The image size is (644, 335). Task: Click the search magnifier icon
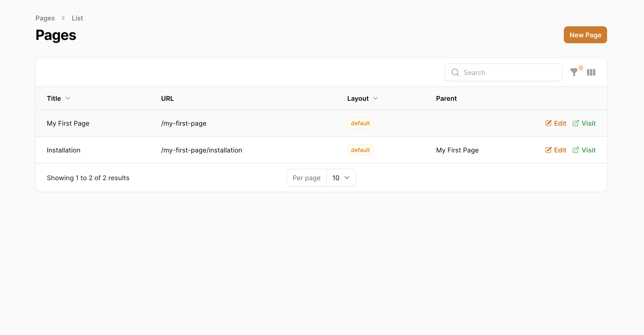pos(455,72)
